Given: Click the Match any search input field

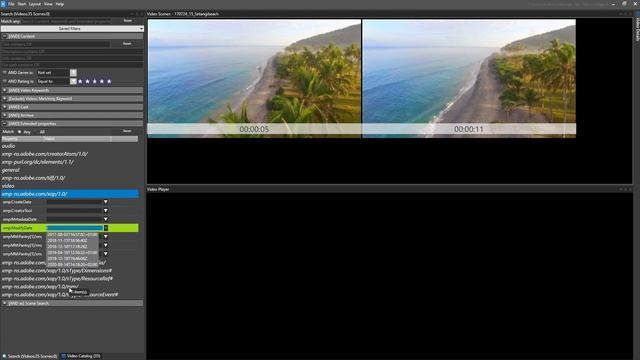Looking at the screenshot, I should (x=66, y=21).
